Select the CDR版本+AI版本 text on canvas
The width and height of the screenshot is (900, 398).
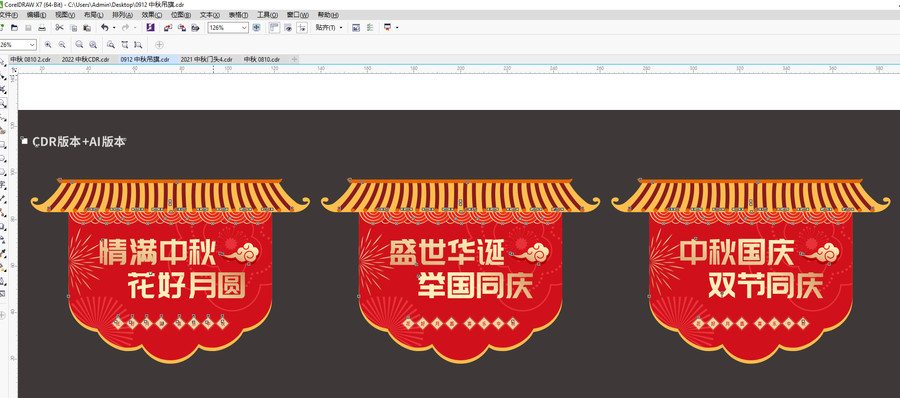[x=79, y=142]
